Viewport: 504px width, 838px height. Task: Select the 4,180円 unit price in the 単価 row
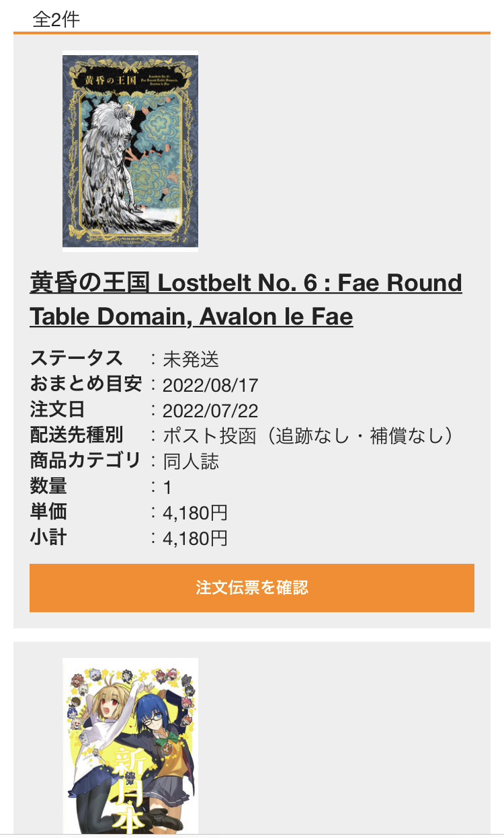click(195, 513)
